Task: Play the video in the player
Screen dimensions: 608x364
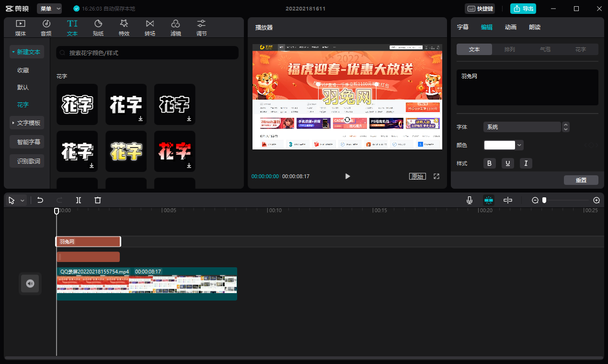Action: (348, 176)
